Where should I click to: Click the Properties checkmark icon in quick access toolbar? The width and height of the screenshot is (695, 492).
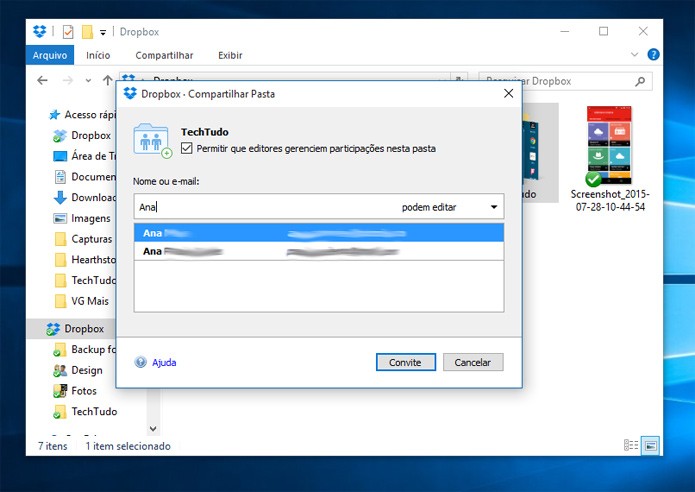pyautogui.click(x=68, y=32)
